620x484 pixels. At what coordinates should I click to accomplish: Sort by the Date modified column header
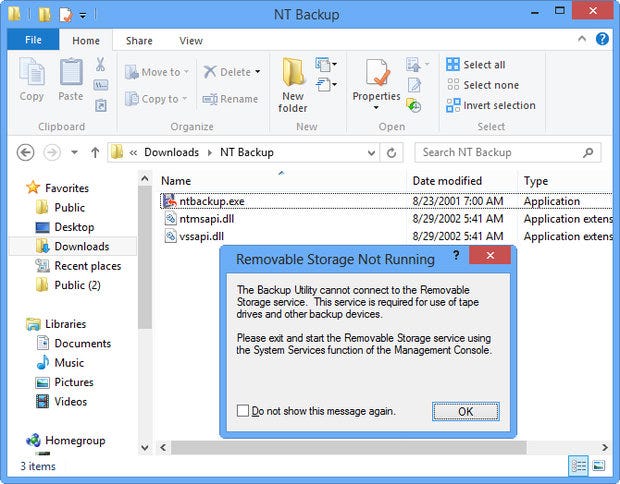[x=462, y=181]
